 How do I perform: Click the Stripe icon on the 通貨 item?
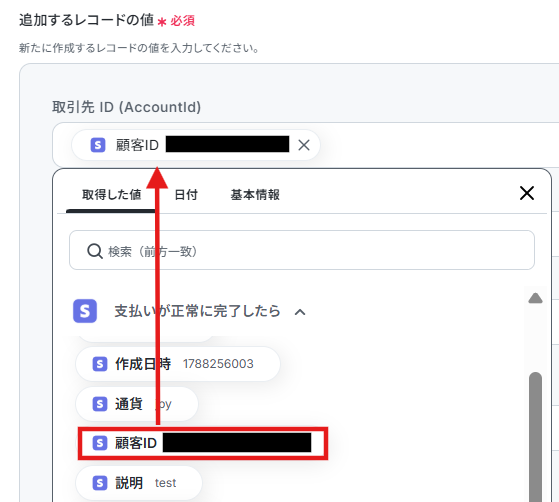pos(100,404)
